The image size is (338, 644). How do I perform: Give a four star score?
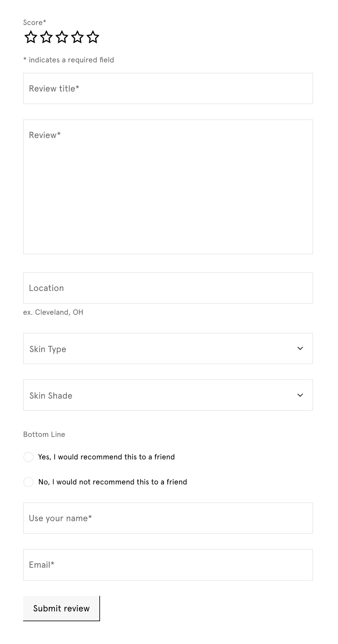[77, 37]
